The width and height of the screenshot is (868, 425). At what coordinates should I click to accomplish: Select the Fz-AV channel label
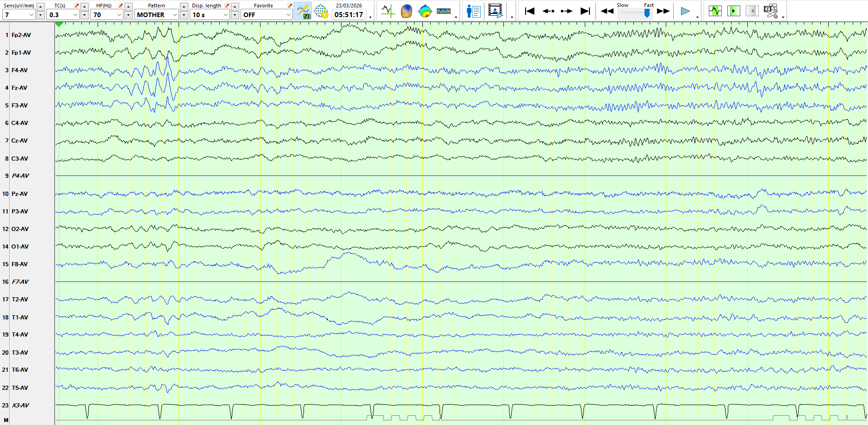coord(19,87)
